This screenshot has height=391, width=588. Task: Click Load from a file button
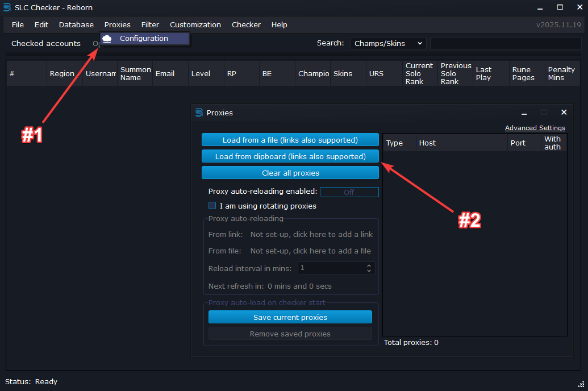pos(290,140)
